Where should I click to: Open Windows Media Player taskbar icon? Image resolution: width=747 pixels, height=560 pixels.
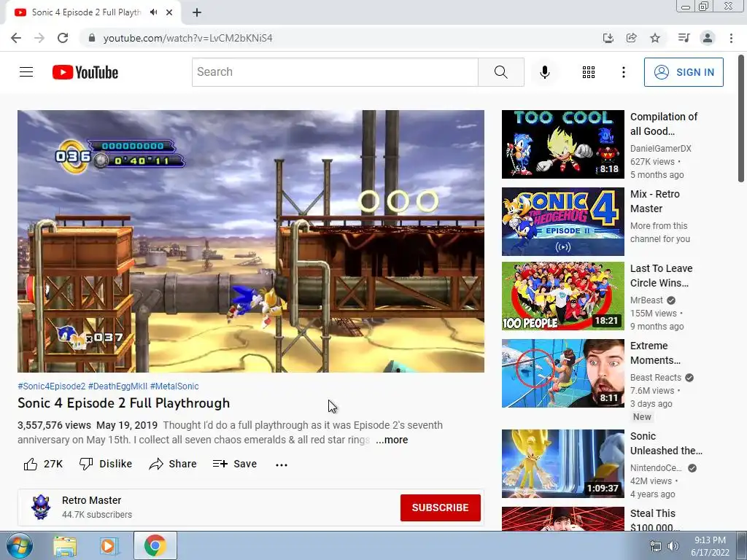tap(109, 545)
